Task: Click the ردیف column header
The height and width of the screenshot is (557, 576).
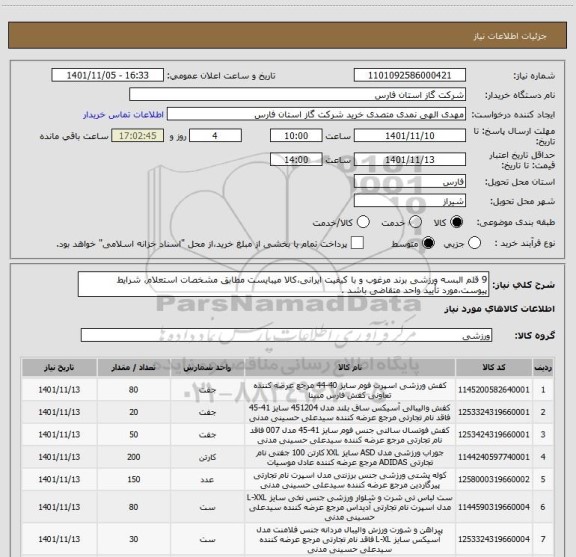Action: [543, 367]
